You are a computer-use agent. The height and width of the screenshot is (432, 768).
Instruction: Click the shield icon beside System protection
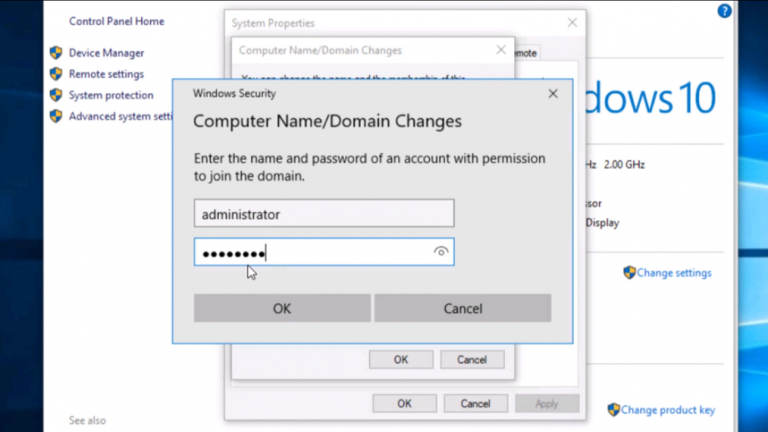pyautogui.click(x=56, y=95)
